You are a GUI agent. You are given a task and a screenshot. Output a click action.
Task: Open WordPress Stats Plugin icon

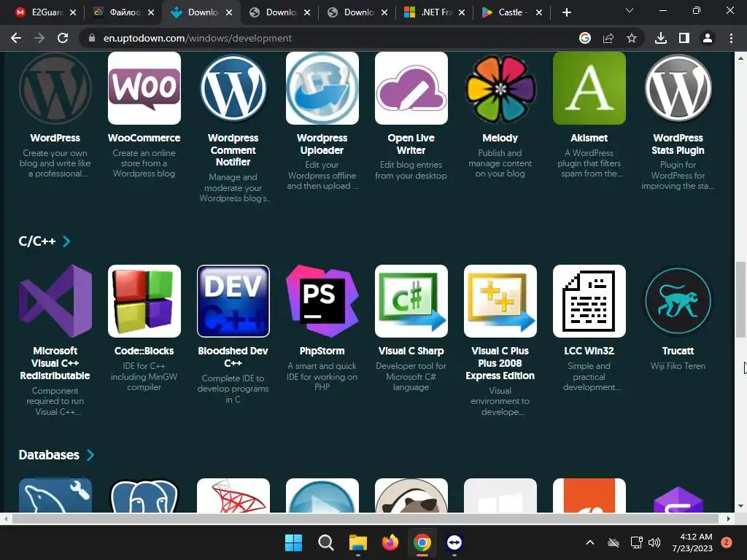tap(678, 88)
